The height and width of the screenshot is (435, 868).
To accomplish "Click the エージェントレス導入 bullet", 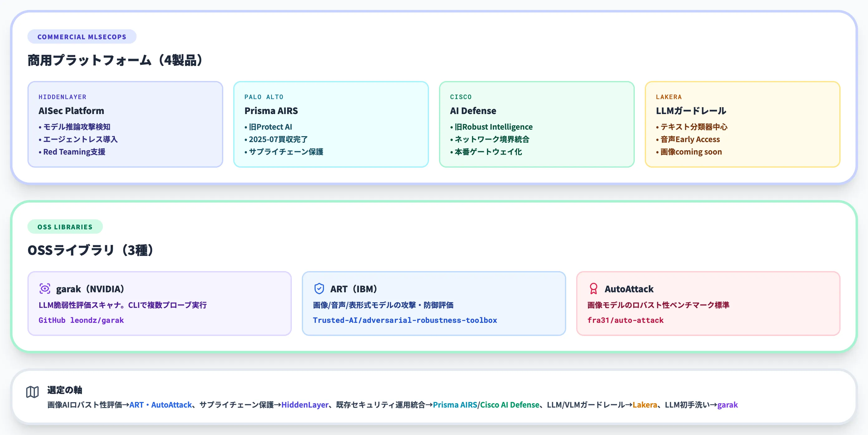I will pos(78,139).
